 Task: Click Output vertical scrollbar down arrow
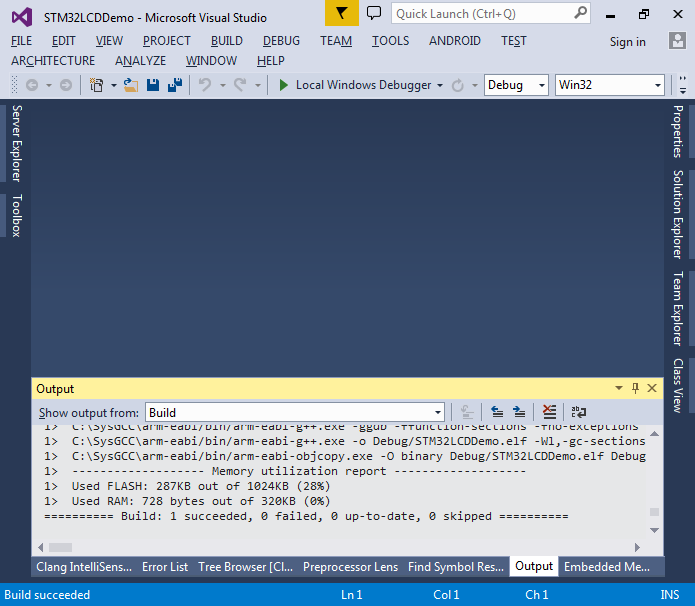654,530
